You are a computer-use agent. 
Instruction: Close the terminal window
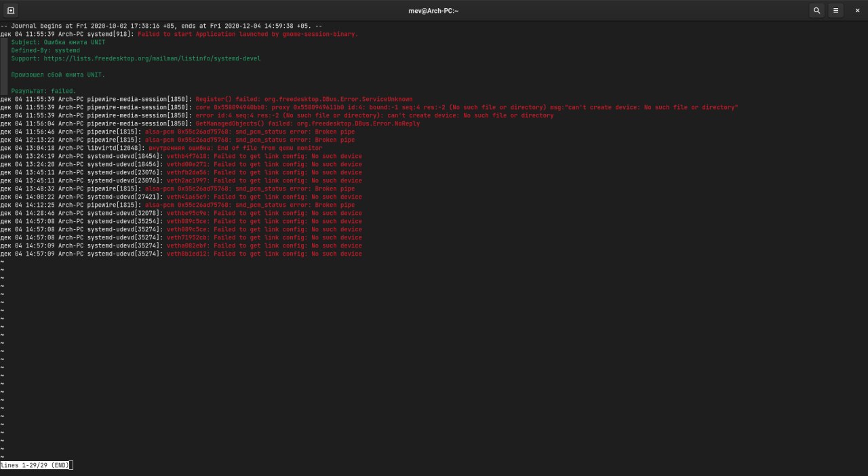point(857,10)
